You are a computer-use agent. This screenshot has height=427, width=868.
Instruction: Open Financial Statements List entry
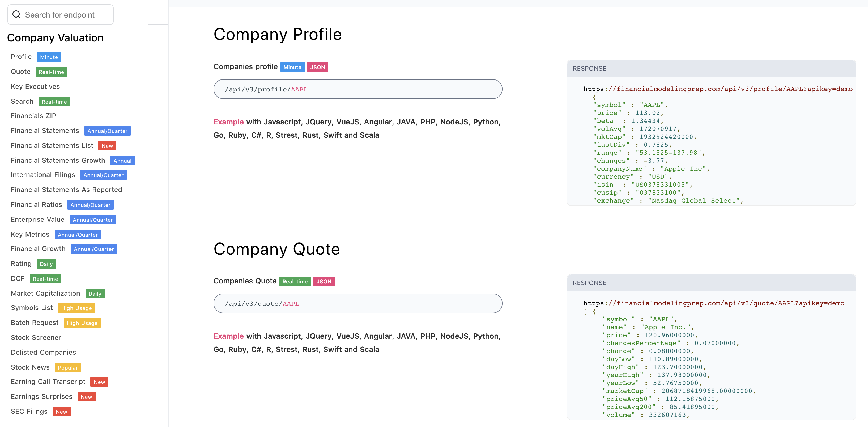[52, 145]
